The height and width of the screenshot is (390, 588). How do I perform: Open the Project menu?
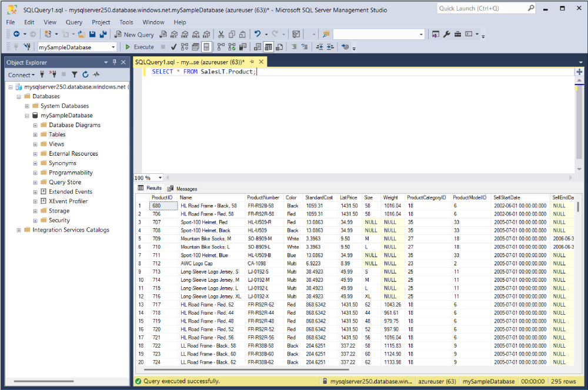[x=101, y=22]
